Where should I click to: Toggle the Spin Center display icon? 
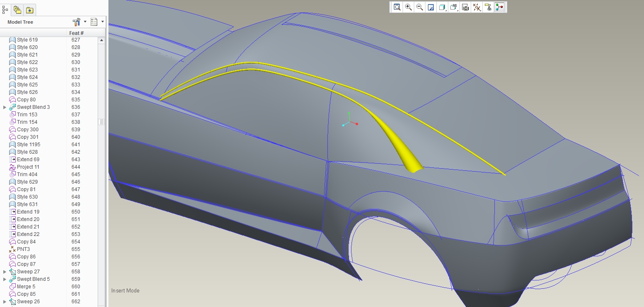click(x=499, y=7)
